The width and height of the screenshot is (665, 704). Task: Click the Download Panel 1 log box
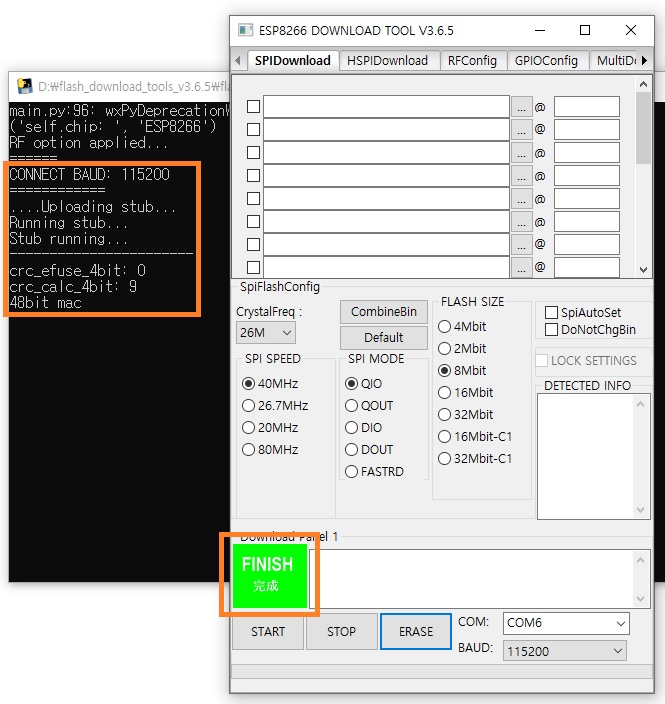[x=480, y=579]
